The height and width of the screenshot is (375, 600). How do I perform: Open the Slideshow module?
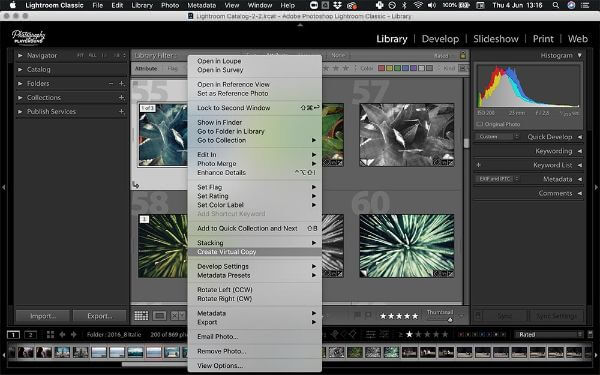point(496,39)
